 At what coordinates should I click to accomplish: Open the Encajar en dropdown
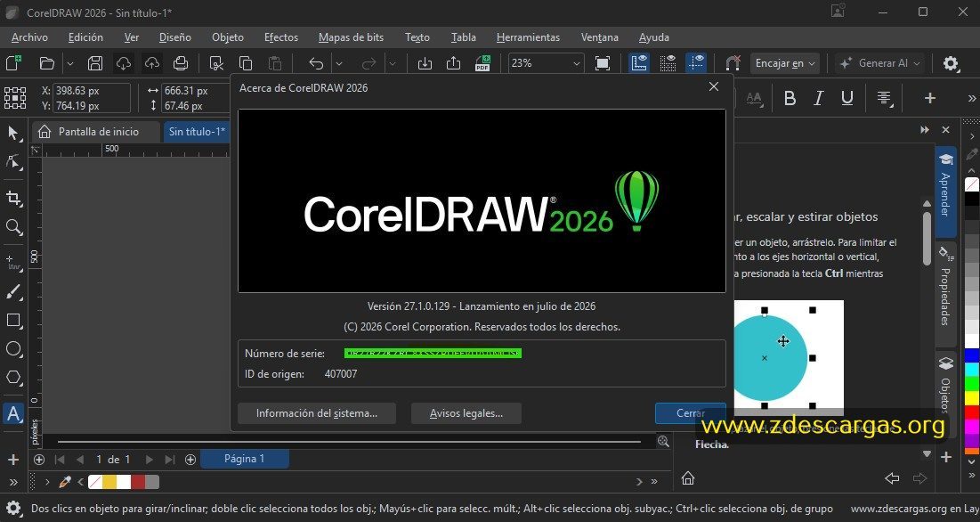tap(785, 63)
